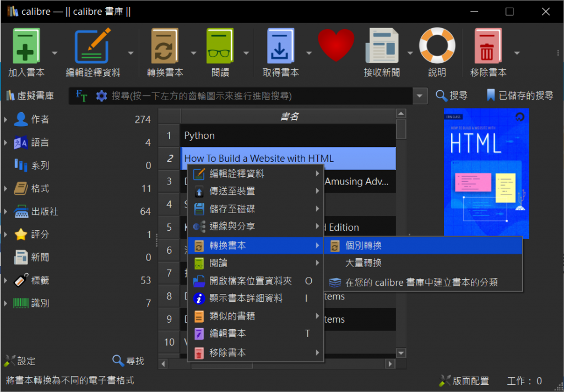Choose 儲存至磁碟 in context menu
The height and width of the screenshot is (392, 564).
point(256,209)
